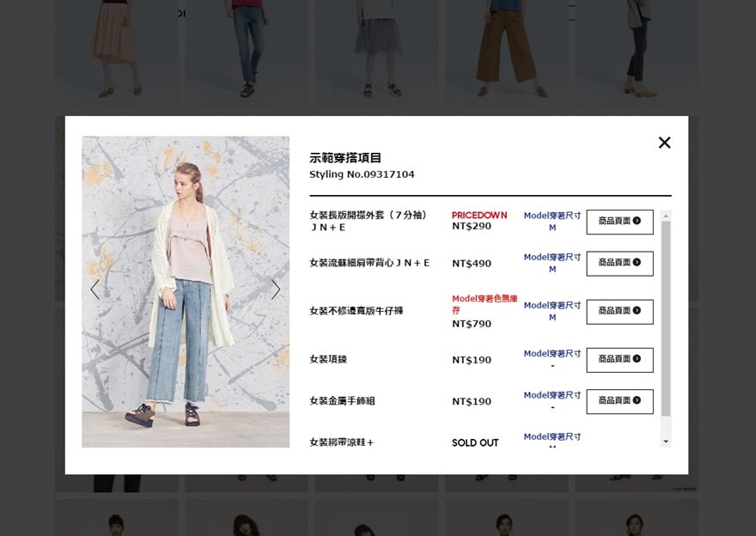This screenshot has width=756, height=536.
Task: Show the previous styling photo
Action: tap(95, 289)
